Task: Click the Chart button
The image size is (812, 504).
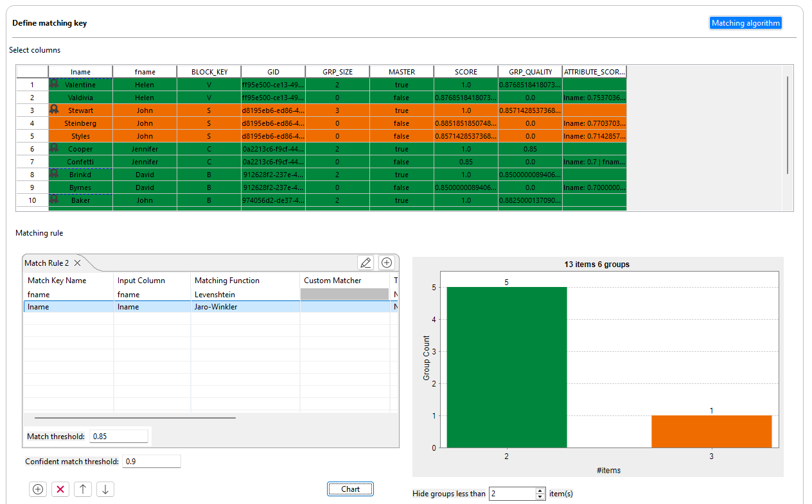Action: tap(350, 489)
